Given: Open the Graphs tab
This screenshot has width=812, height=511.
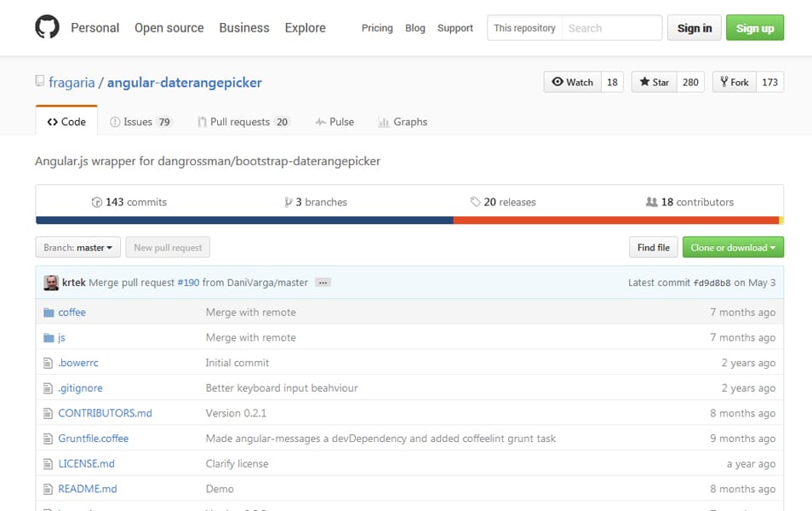Looking at the screenshot, I should click(403, 122).
